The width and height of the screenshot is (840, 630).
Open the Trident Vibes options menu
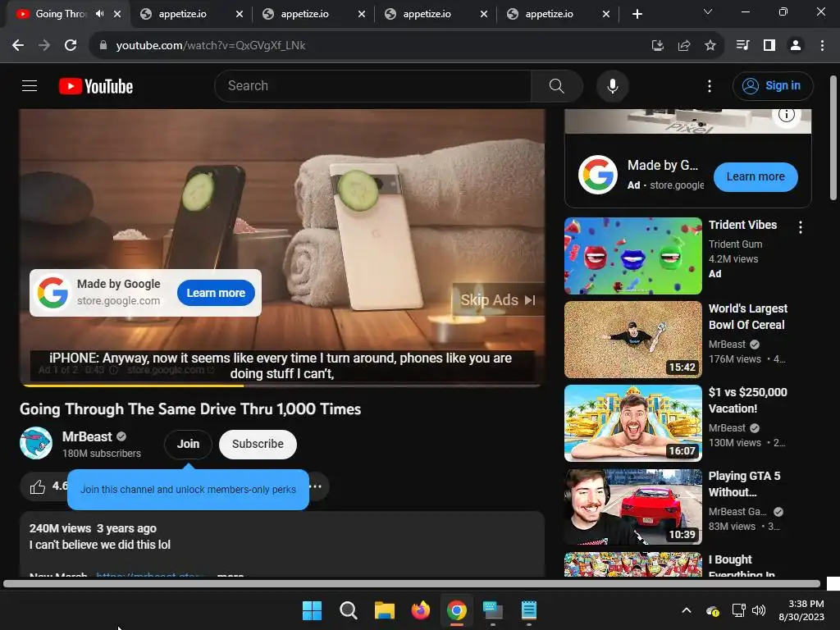click(x=801, y=227)
